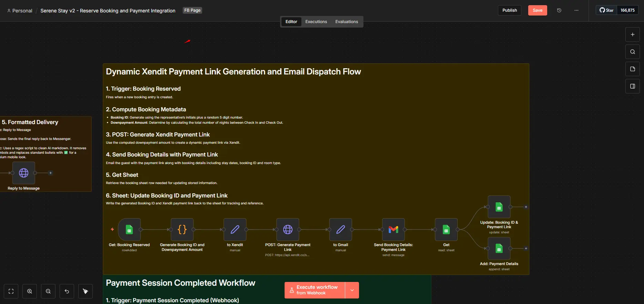Click the 'to Gmail' edit node

coord(340,230)
